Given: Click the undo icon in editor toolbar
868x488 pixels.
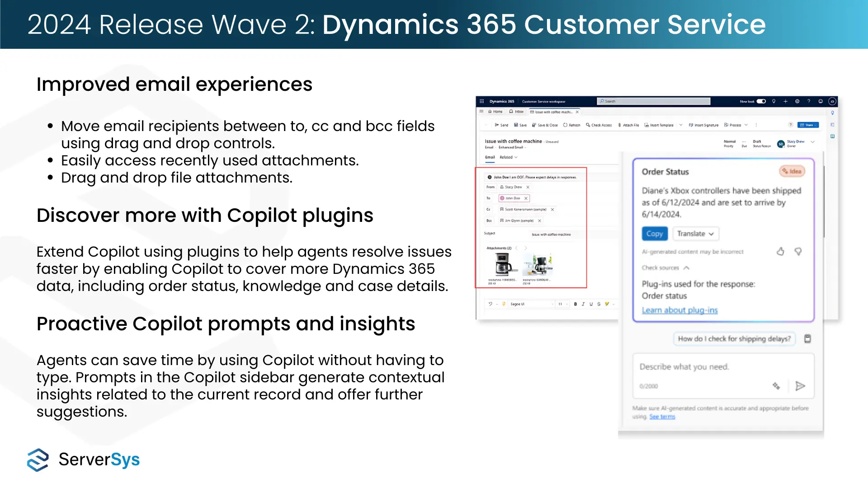Looking at the screenshot, I should pyautogui.click(x=490, y=304).
